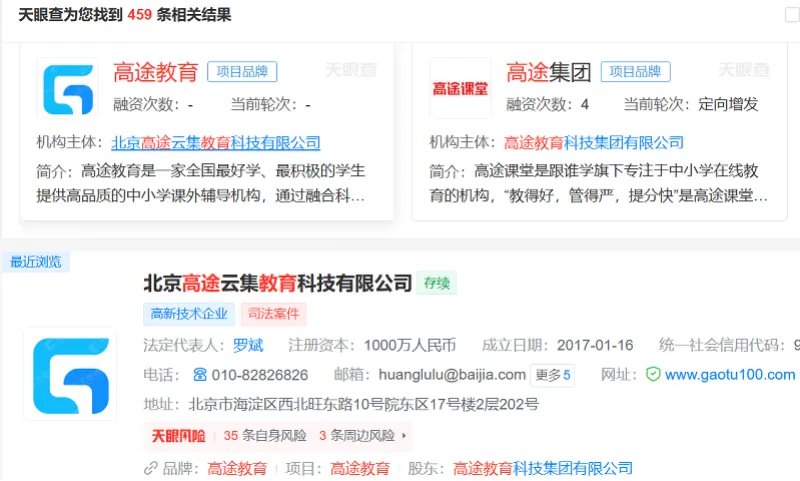Click the 天眼风险 risk label
This screenshot has height=481, width=800.
click(x=178, y=436)
